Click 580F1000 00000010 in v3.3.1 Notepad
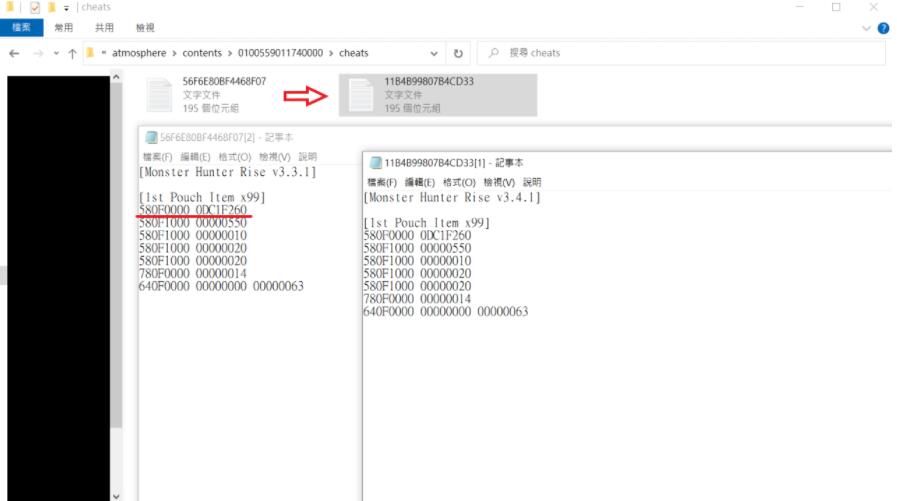The height and width of the screenshot is (501, 897). coord(193,236)
